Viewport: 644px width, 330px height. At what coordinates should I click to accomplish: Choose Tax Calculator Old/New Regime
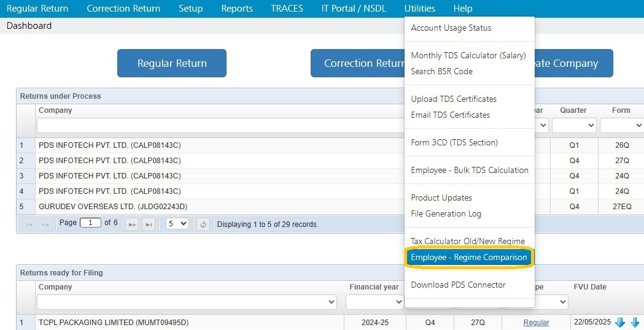tap(468, 241)
